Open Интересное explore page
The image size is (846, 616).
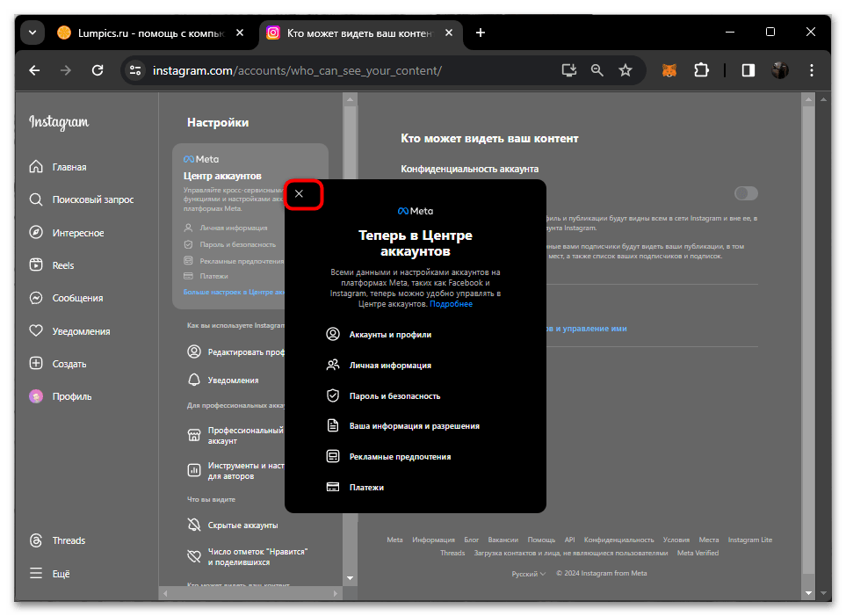pos(67,233)
